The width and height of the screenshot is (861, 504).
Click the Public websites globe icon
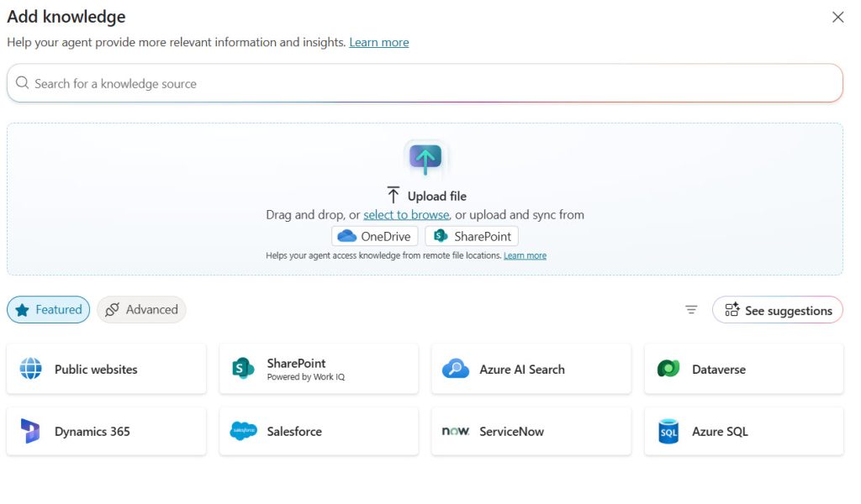pyautogui.click(x=31, y=369)
